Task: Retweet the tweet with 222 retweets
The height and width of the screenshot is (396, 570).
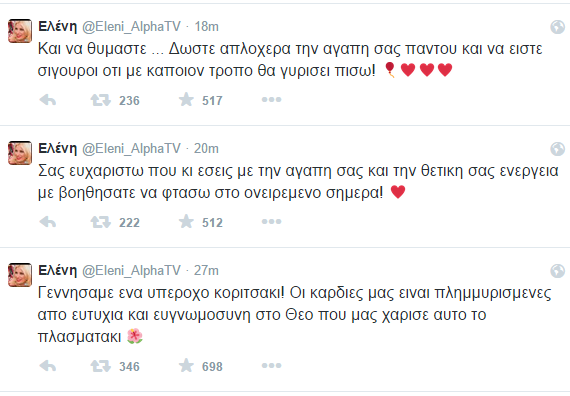Action: (x=101, y=222)
